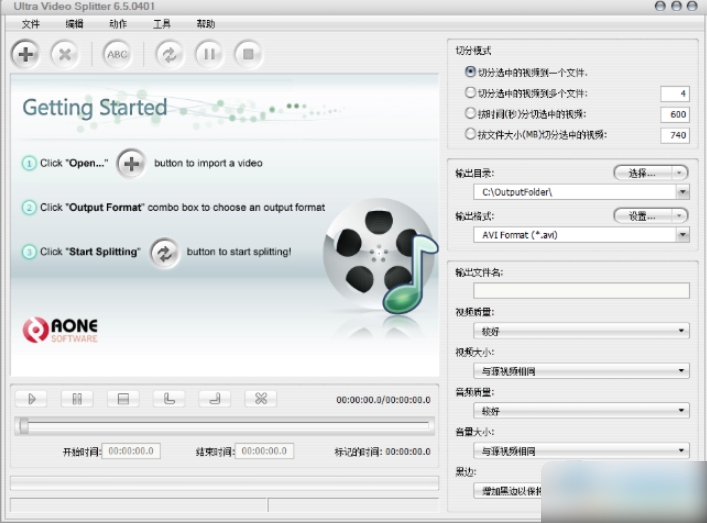Click the Remove file X icon in toolbar
The image size is (707, 523).
[65, 54]
